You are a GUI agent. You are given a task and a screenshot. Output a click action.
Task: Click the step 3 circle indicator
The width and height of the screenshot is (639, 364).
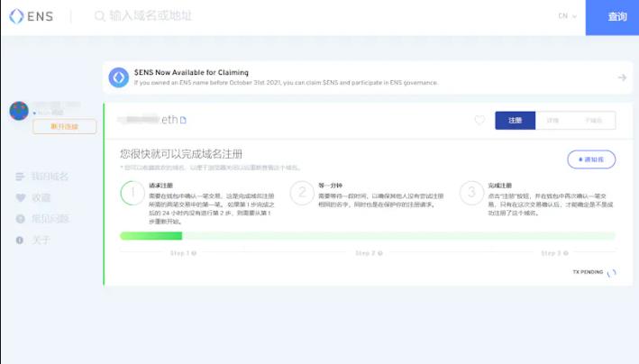click(471, 193)
